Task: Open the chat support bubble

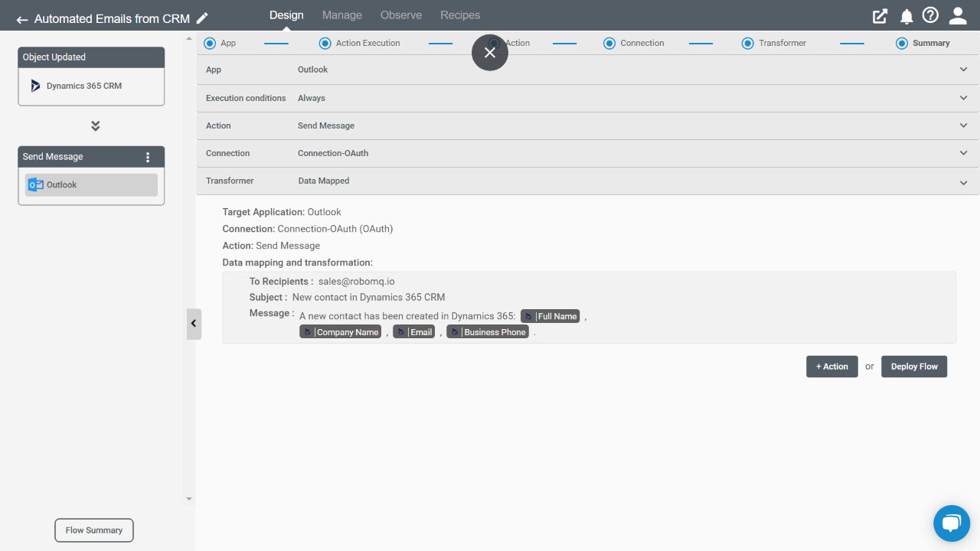Action: tap(952, 523)
